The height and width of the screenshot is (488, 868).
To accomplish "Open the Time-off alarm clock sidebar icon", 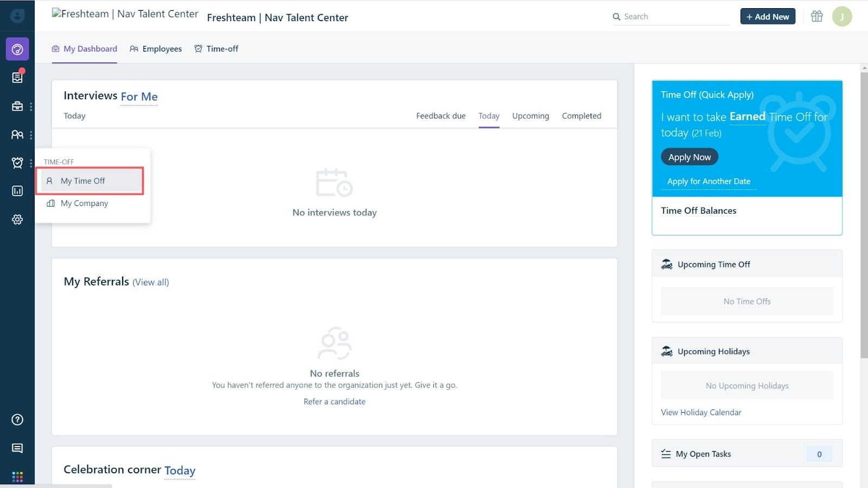I will [x=17, y=163].
